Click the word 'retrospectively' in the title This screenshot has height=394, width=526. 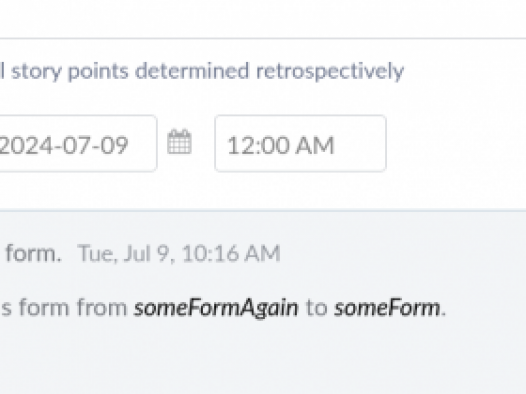(330, 71)
